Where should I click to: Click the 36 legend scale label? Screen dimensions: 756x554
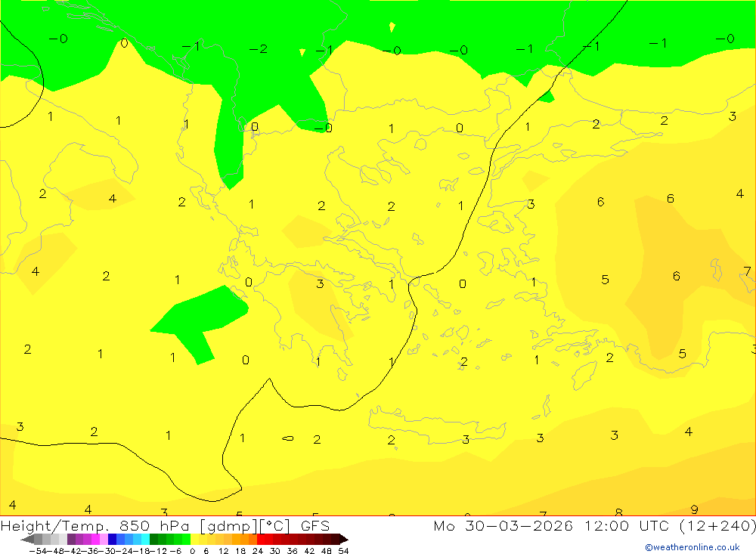click(x=292, y=551)
